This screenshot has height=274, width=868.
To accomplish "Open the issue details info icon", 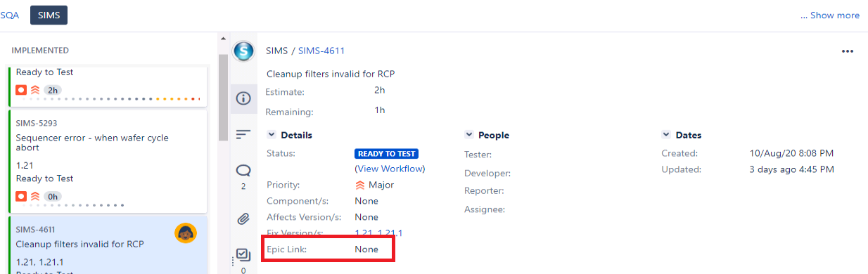I will [x=243, y=99].
